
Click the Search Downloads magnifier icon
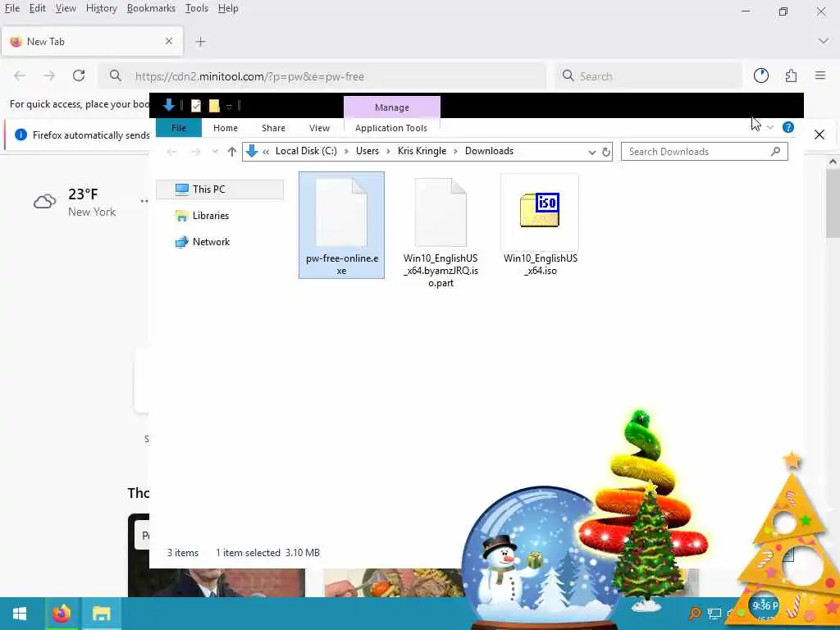pyautogui.click(x=775, y=152)
